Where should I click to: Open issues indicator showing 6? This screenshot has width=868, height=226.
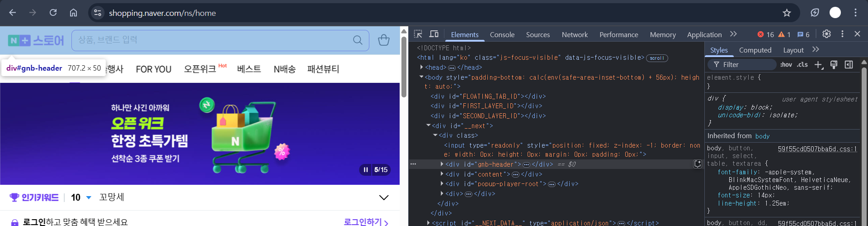click(803, 34)
